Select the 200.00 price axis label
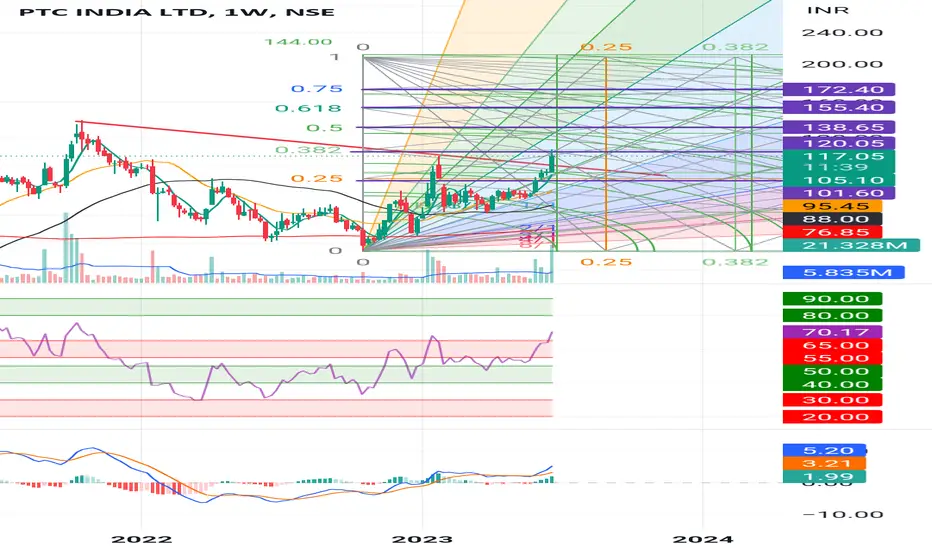Image resolution: width=932 pixels, height=550 pixels. click(x=842, y=64)
